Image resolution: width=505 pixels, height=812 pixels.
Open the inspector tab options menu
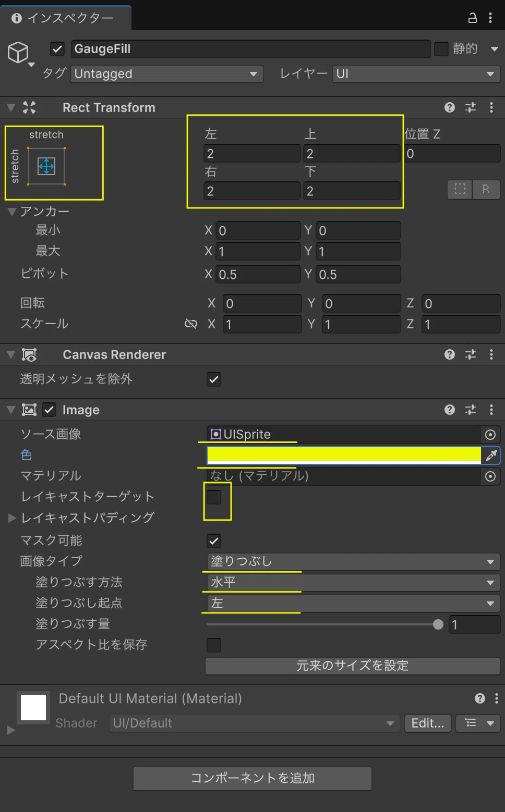pos(490,18)
